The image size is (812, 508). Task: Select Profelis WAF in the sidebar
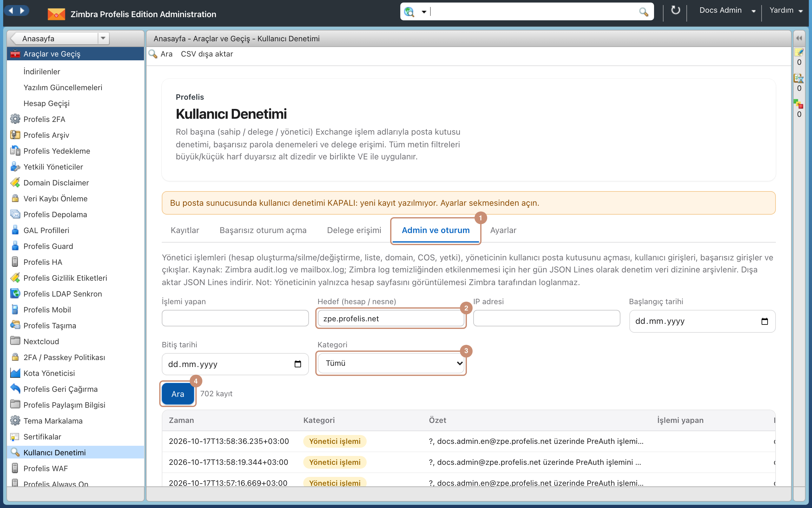(x=46, y=468)
